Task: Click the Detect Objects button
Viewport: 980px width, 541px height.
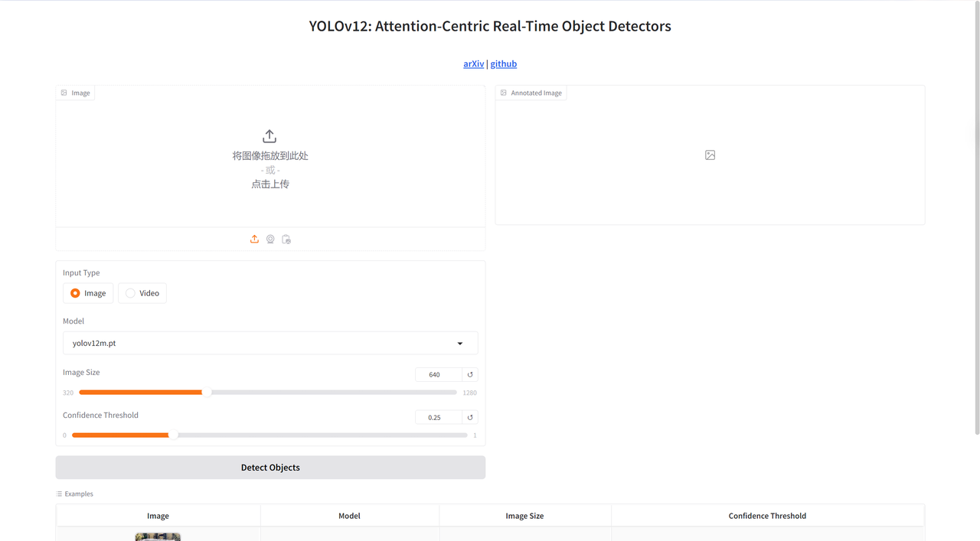Action: [x=270, y=468]
